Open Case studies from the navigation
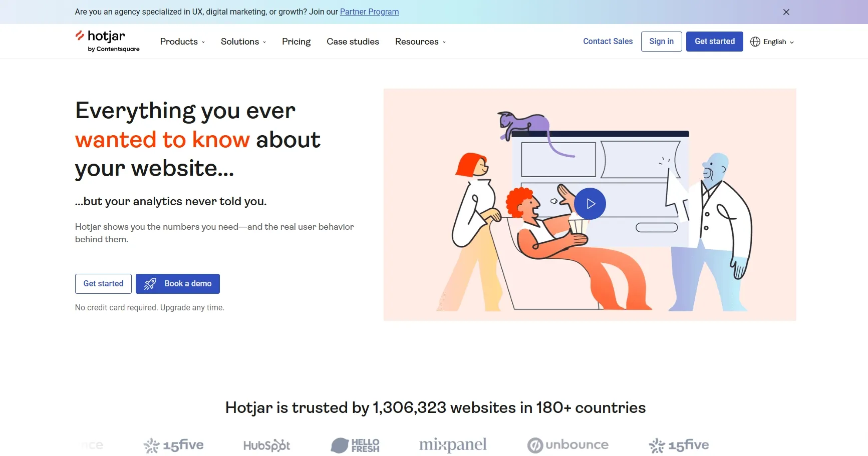Viewport: 868px width, 456px height. pos(353,42)
